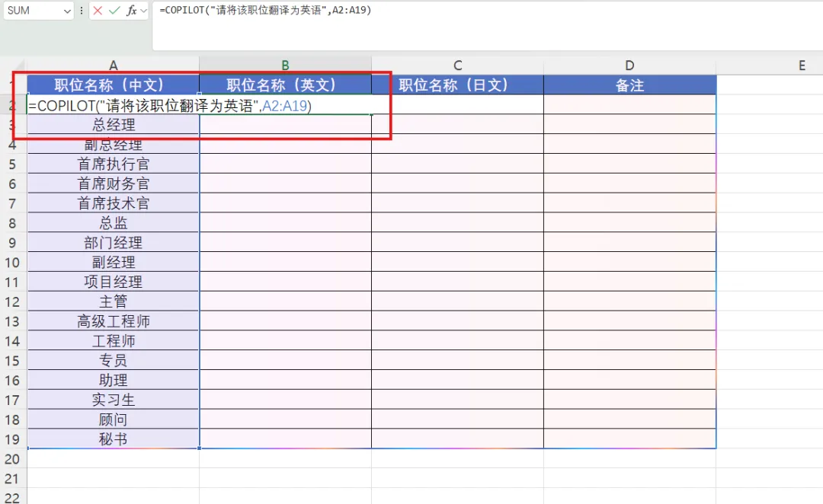823x504 pixels.
Task: Select column D header
Action: pos(630,65)
